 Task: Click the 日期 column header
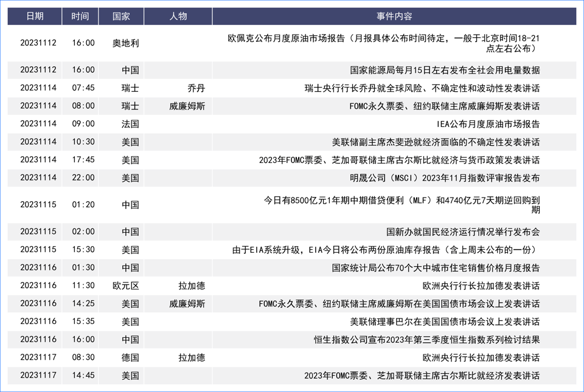click(x=35, y=16)
